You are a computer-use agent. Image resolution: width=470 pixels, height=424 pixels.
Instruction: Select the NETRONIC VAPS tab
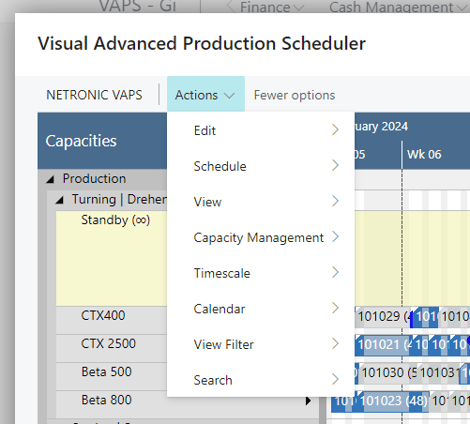click(94, 95)
